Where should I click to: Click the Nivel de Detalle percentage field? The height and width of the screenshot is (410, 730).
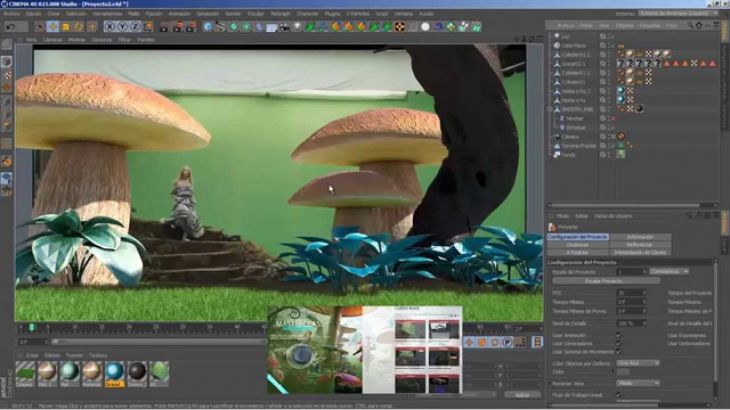(x=631, y=323)
